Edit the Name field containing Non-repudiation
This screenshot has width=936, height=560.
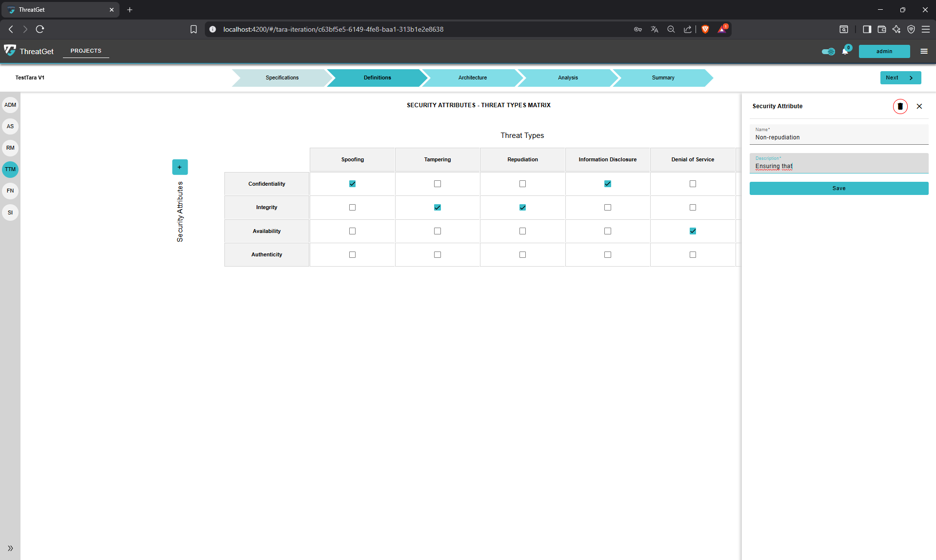click(x=838, y=137)
